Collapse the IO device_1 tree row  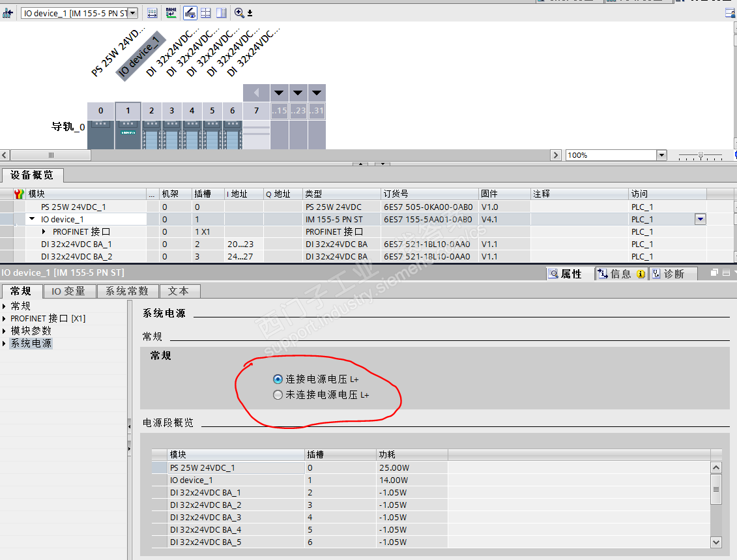(x=32, y=219)
